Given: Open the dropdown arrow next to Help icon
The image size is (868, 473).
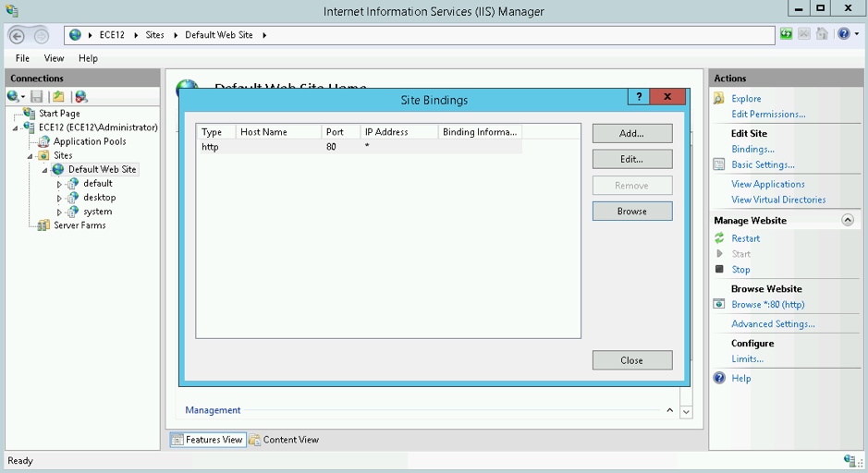Looking at the screenshot, I should (857, 34).
